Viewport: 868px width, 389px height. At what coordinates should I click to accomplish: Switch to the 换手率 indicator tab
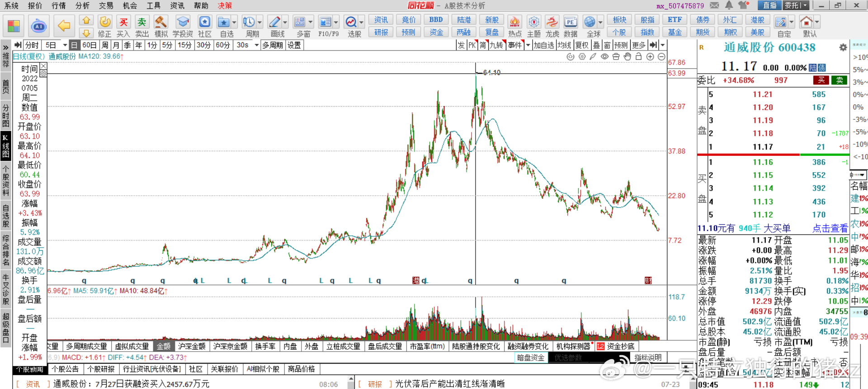[x=265, y=347]
